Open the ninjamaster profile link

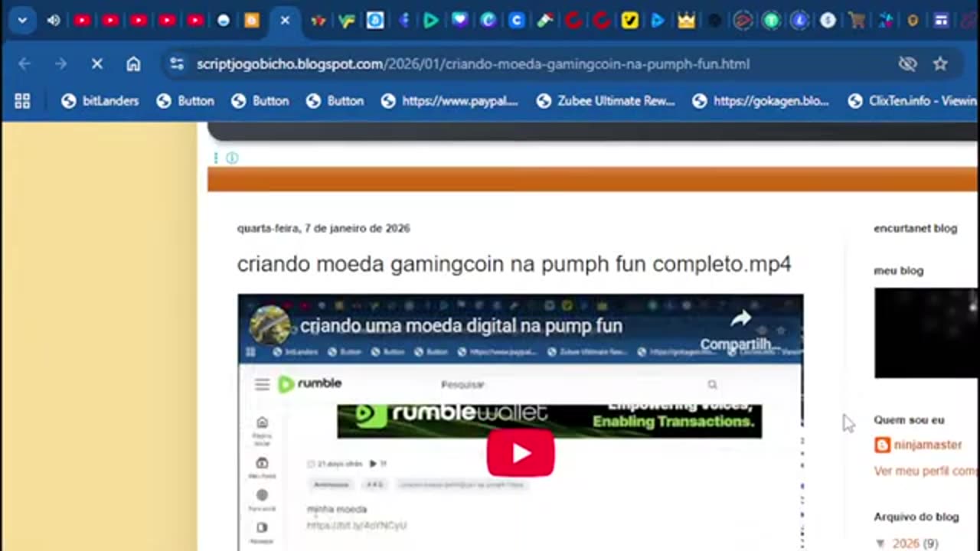point(927,445)
